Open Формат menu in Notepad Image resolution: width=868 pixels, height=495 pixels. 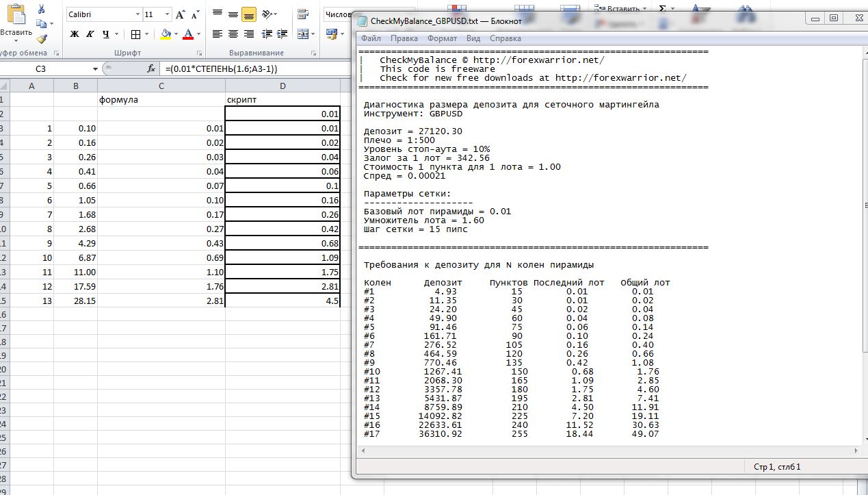[x=442, y=38]
